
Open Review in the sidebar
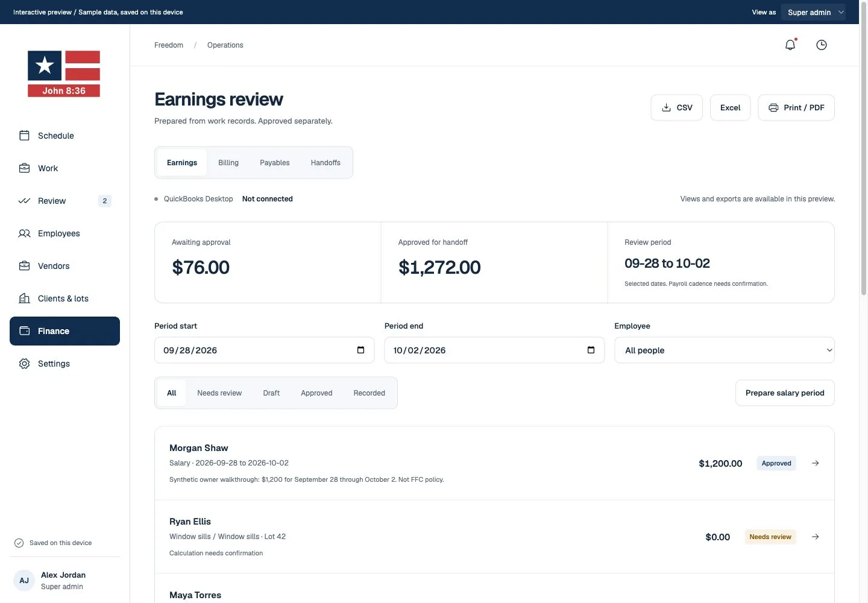(x=64, y=201)
